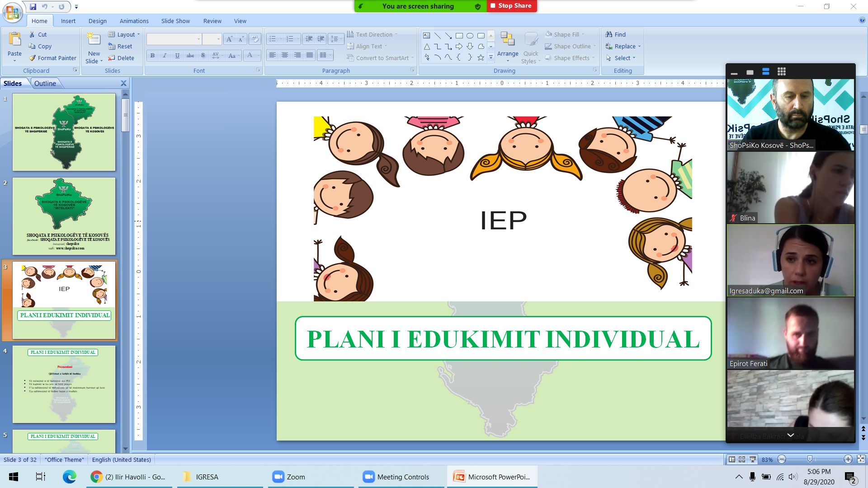
Task: Click the Office button logo
Action: (x=13, y=13)
